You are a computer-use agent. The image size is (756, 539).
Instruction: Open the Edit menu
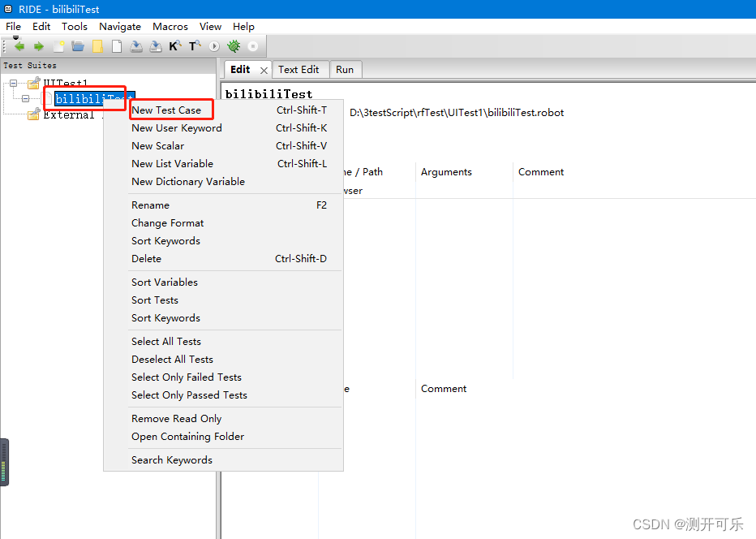click(x=41, y=27)
